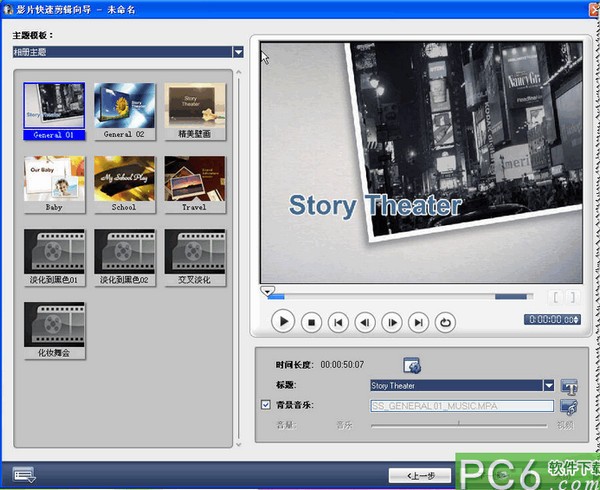Jump to the end of the movie
The width and height of the screenshot is (600, 490).
coord(419,322)
